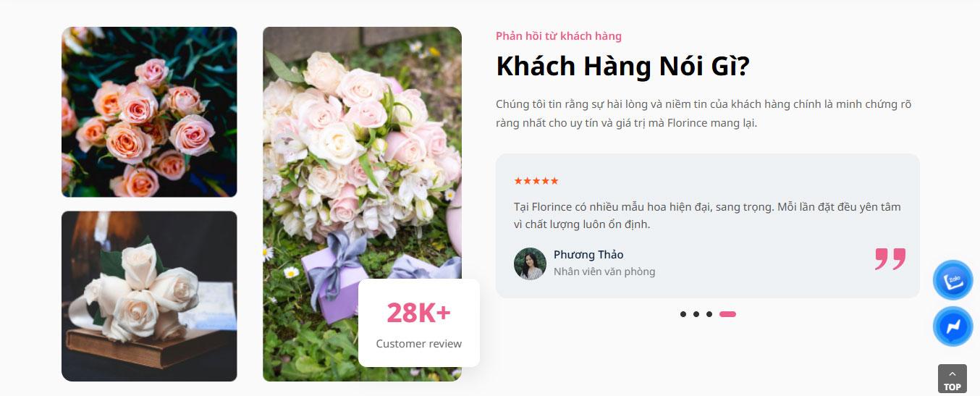Click the 28K+ customer review card
This screenshot has width=980, height=396.
coord(419,323)
